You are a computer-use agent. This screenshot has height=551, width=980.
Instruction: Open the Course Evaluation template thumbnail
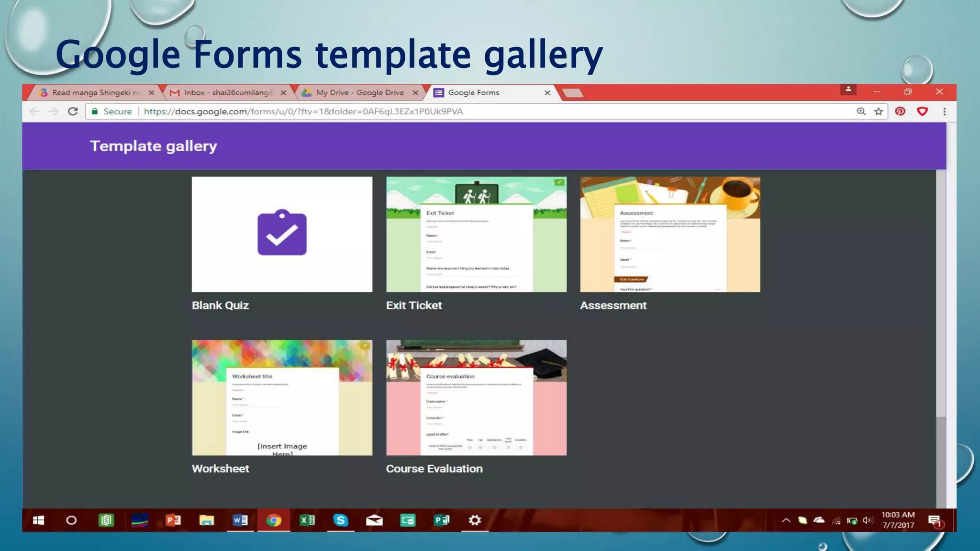[476, 397]
